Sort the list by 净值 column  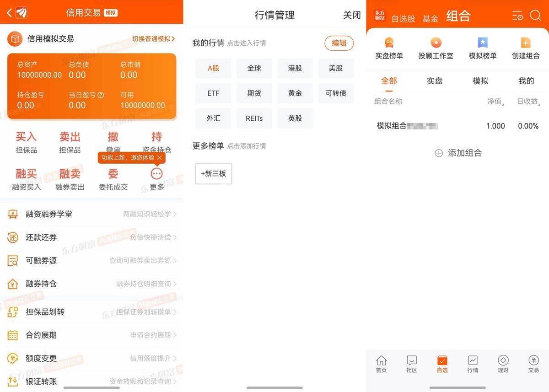click(x=495, y=102)
